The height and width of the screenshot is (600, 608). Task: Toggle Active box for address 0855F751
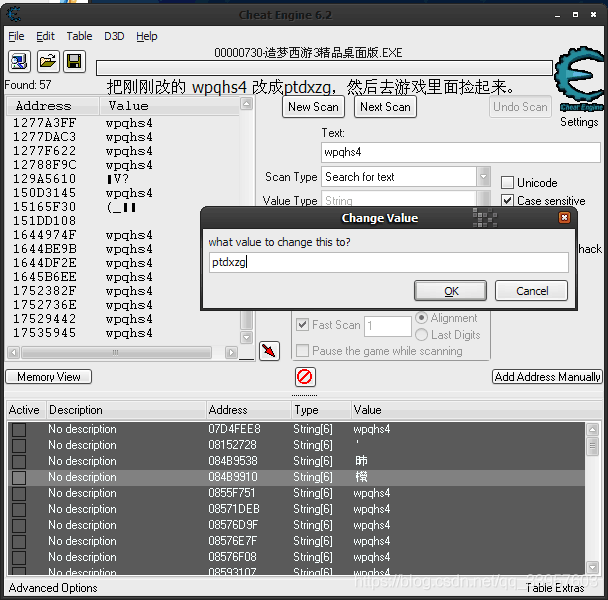19,493
